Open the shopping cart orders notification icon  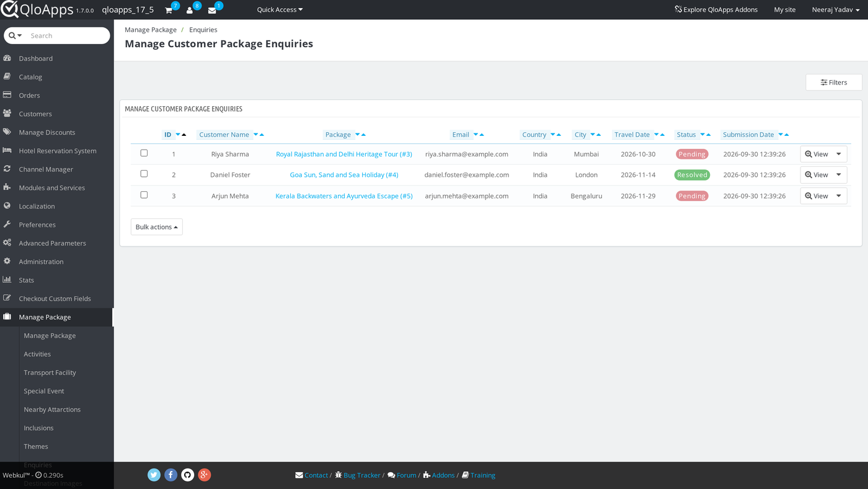(x=169, y=10)
